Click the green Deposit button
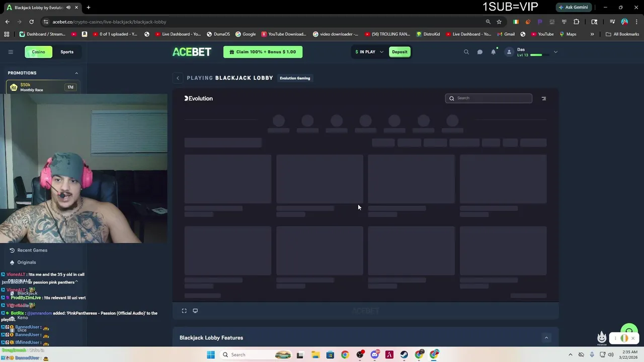Viewport: 644px width, 362px height. (399, 52)
